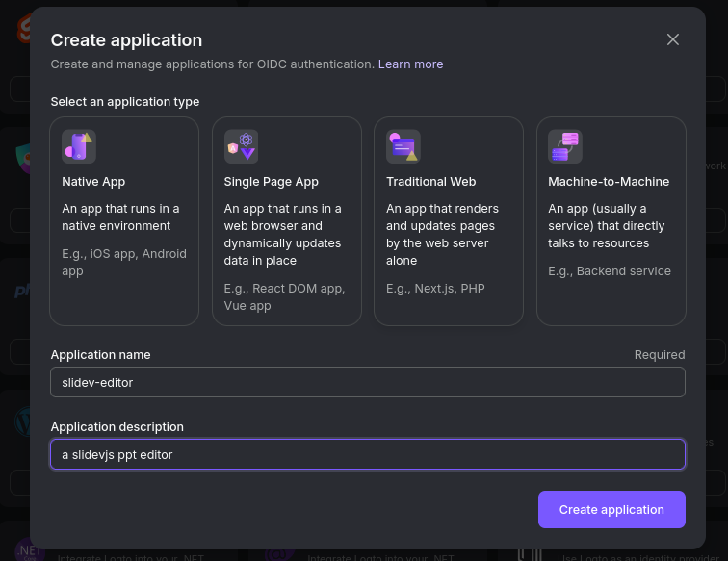
Task: Select the Machine-to-Machine type title
Action: tap(609, 182)
